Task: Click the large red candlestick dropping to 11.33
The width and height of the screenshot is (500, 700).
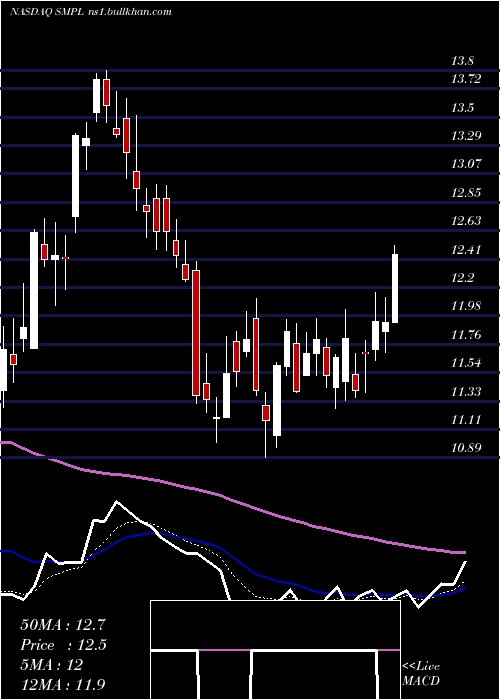Action: [196, 333]
